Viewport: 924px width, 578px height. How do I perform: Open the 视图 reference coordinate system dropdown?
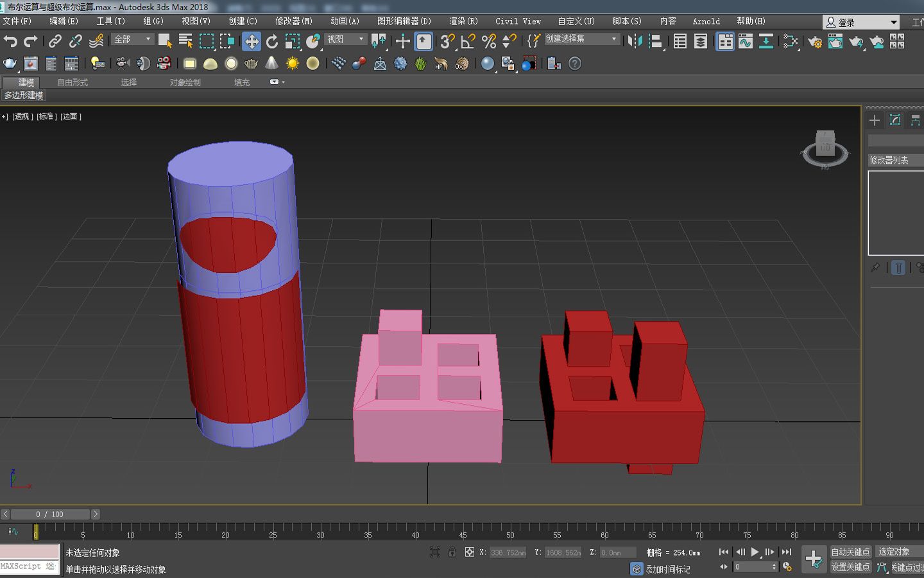345,39
